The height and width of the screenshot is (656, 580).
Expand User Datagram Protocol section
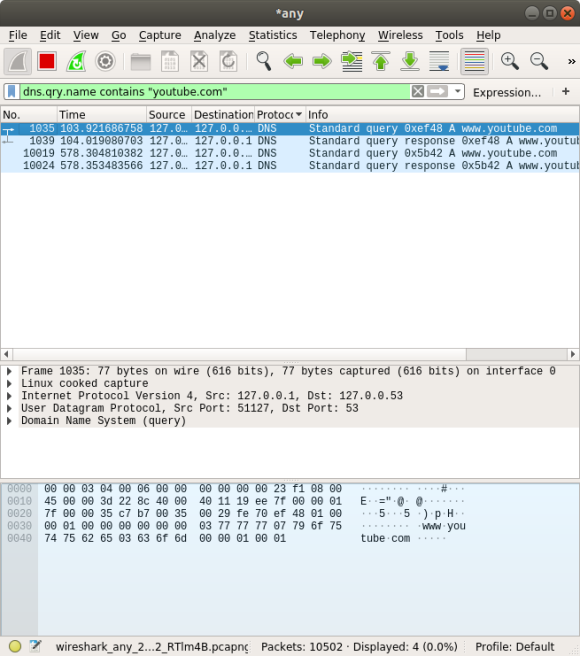(x=9, y=408)
